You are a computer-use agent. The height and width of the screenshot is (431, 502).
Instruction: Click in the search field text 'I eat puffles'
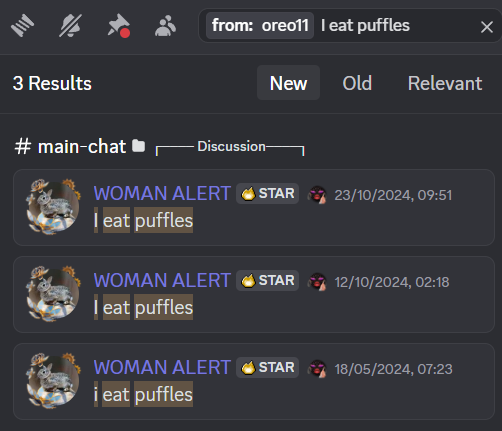click(365, 26)
